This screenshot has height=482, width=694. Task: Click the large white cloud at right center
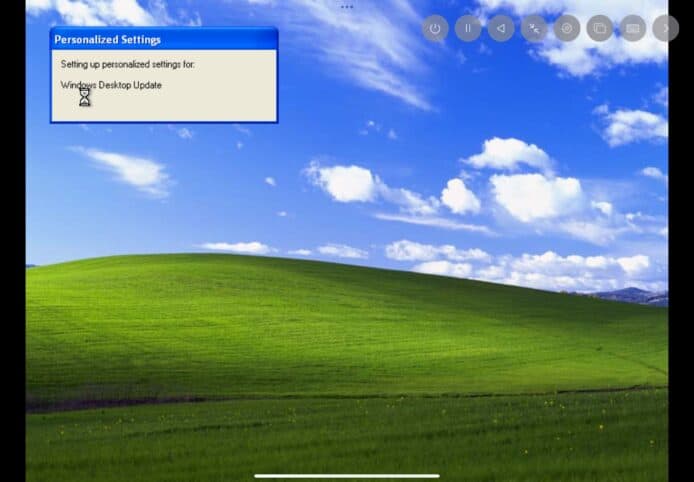point(535,195)
